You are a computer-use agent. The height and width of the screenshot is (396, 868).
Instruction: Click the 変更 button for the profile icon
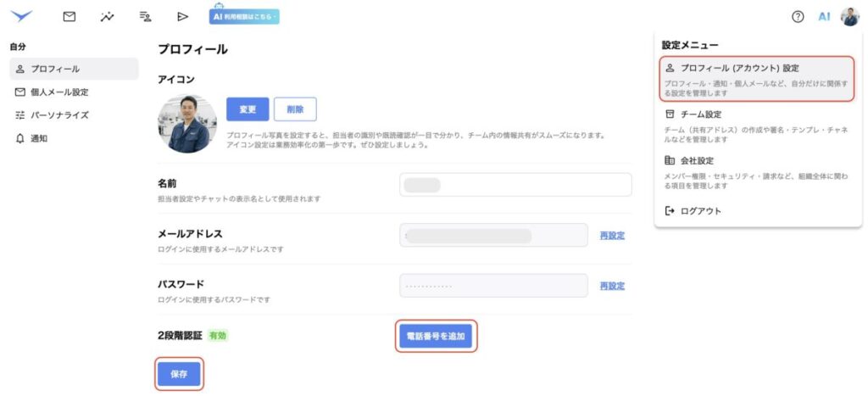pyautogui.click(x=248, y=109)
